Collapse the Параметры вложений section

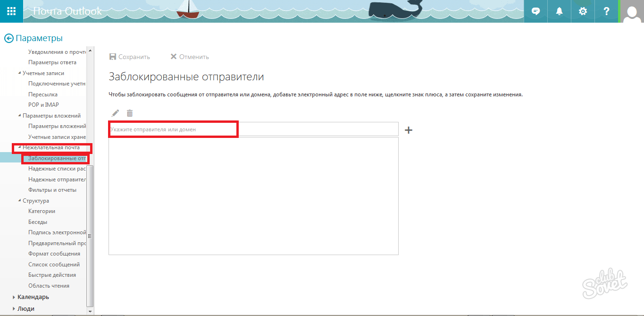20,116
